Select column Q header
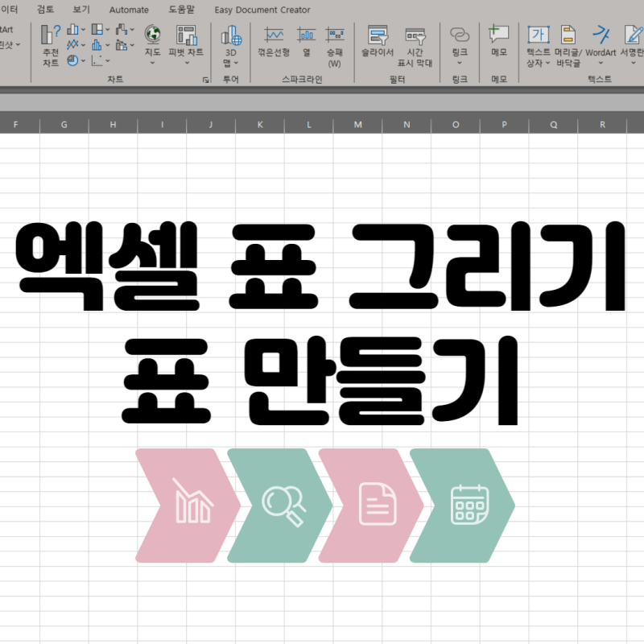 coord(554,124)
